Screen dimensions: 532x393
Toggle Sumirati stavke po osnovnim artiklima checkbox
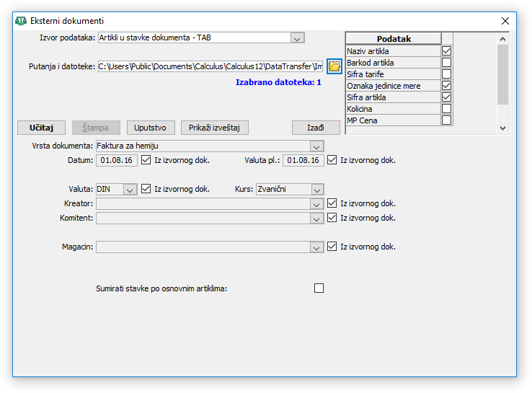coord(319,288)
